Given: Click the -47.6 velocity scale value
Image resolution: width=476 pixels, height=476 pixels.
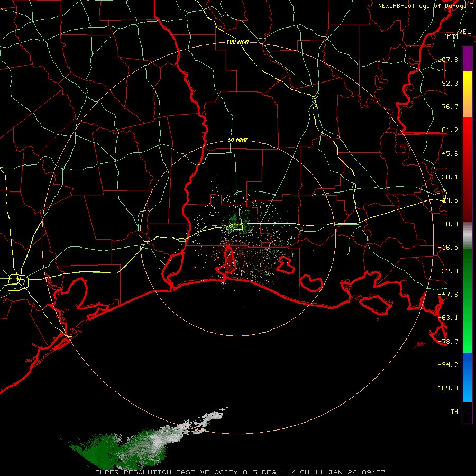Looking at the screenshot, I should click(448, 295).
